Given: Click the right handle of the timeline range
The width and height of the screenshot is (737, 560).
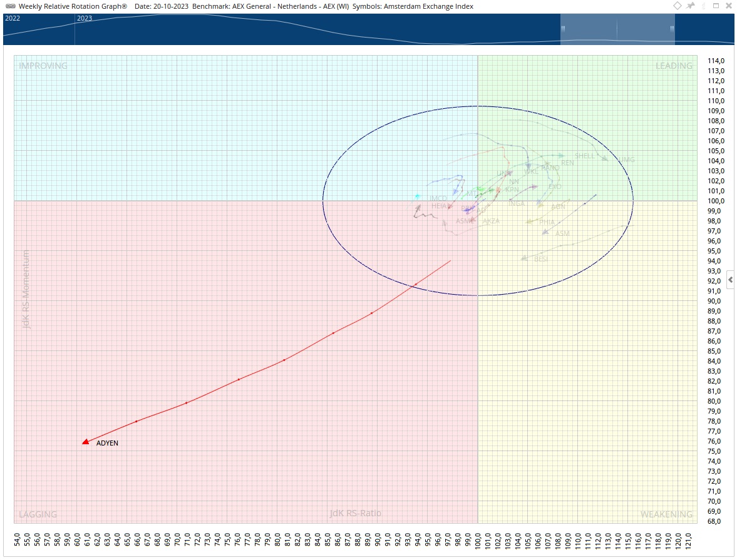Looking at the screenshot, I should [x=672, y=29].
